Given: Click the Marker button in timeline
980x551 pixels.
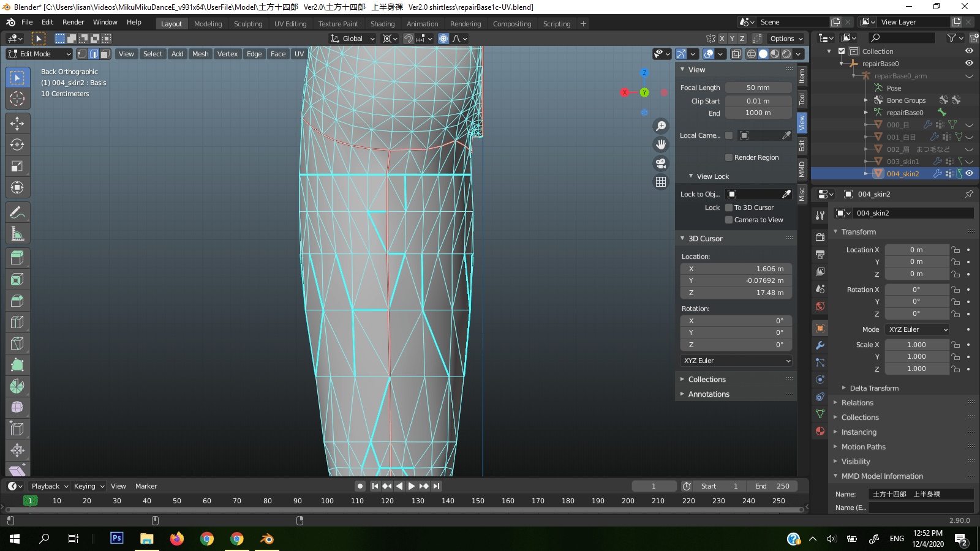Looking at the screenshot, I should coord(146,486).
